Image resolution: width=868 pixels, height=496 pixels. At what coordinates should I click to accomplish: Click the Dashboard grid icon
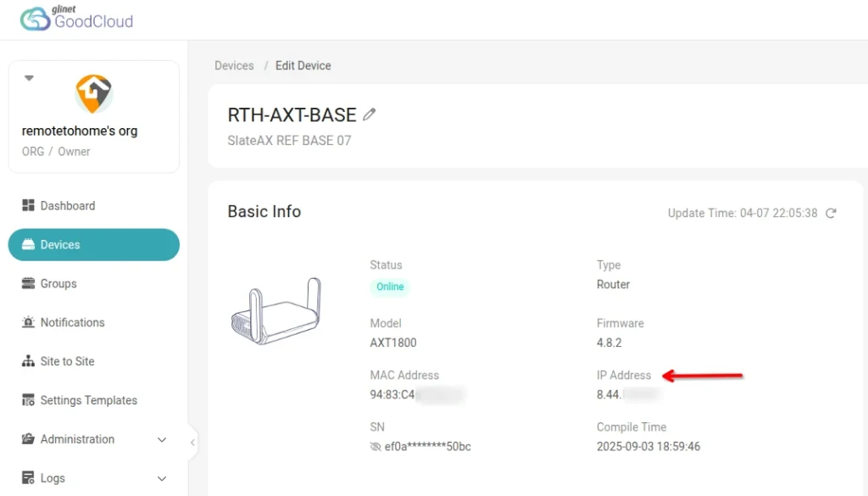click(x=28, y=205)
